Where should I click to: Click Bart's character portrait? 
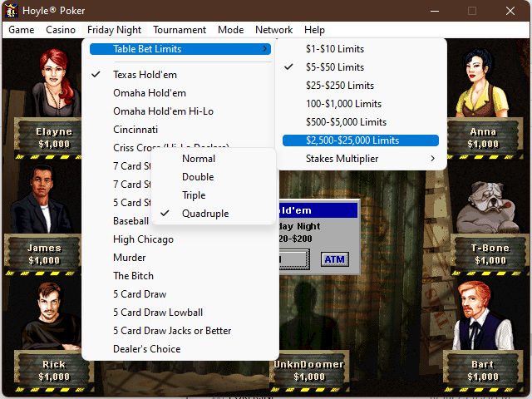[x=482, y=316]
